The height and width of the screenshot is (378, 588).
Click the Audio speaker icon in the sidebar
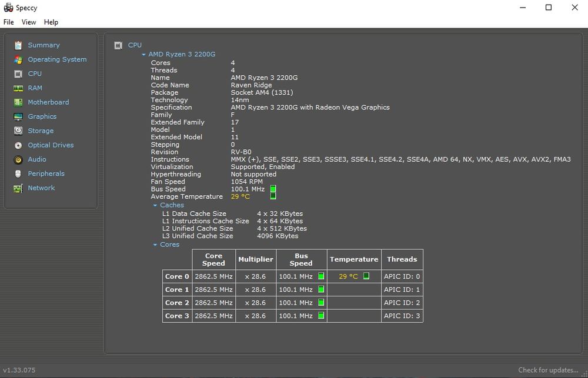[x=18, y=159]
